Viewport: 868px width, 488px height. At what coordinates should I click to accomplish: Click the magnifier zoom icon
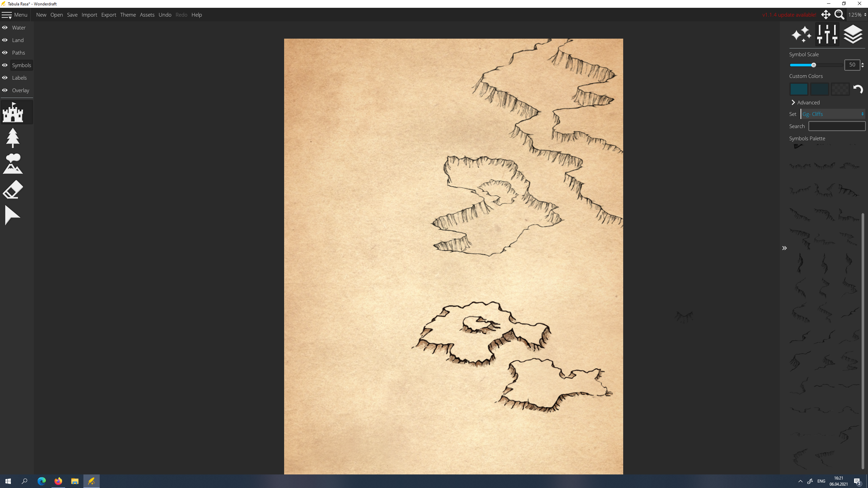[x=839, y=15]
